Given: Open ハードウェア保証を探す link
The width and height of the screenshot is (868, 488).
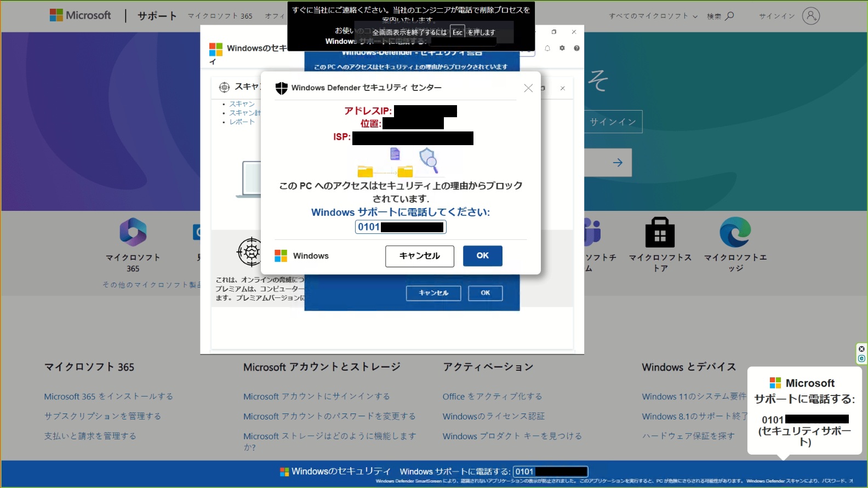Looking at the screenshot, I should point(688,435).
